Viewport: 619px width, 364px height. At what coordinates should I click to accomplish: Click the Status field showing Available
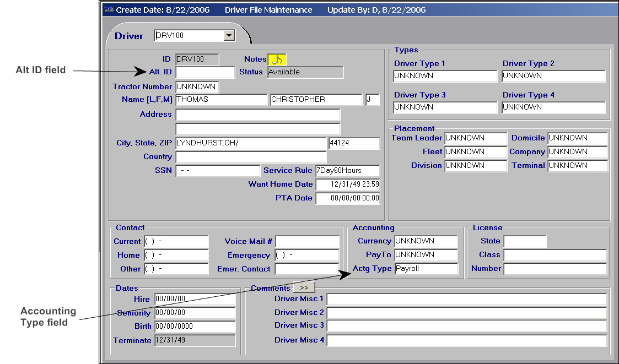click(305, 72)
